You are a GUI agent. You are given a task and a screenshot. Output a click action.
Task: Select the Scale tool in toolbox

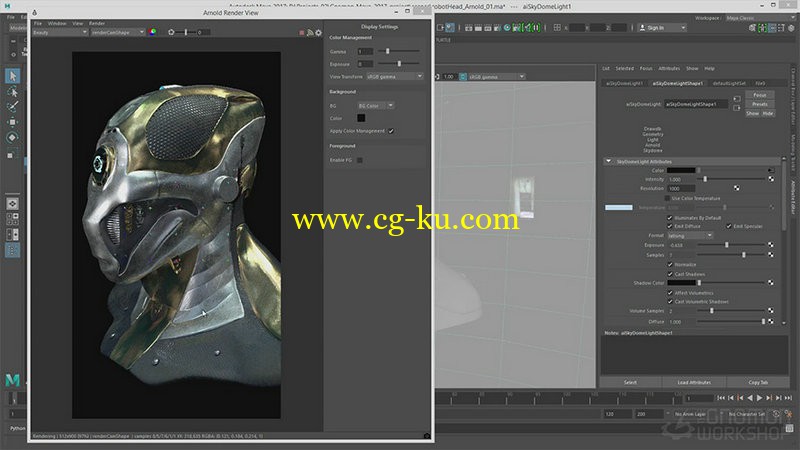tap(12, 154)
